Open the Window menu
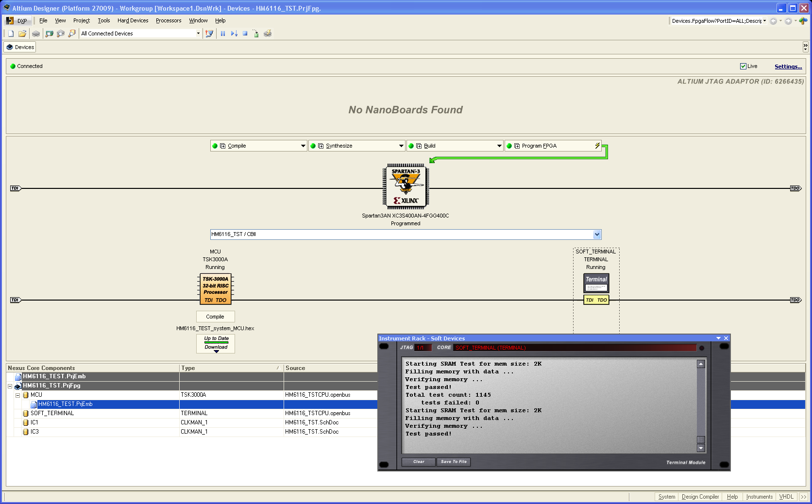812x504 pixels. [198, 20]
